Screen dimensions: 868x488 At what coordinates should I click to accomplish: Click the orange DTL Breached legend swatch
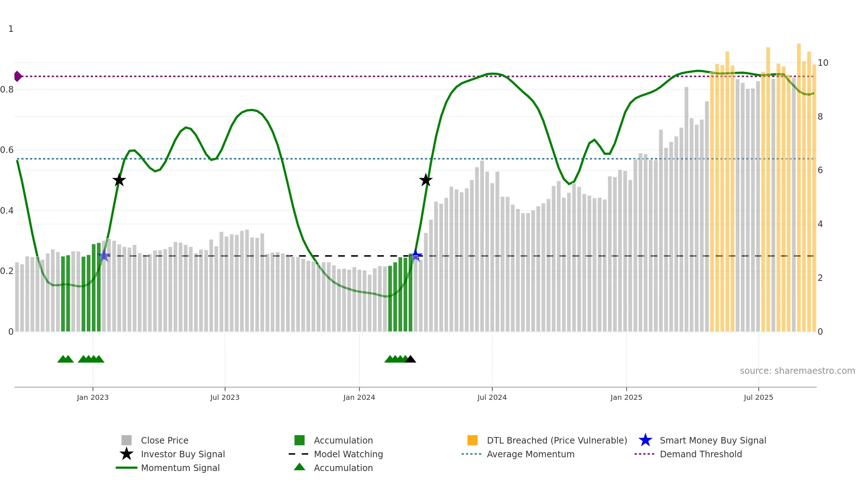click(x=472, y=440)
